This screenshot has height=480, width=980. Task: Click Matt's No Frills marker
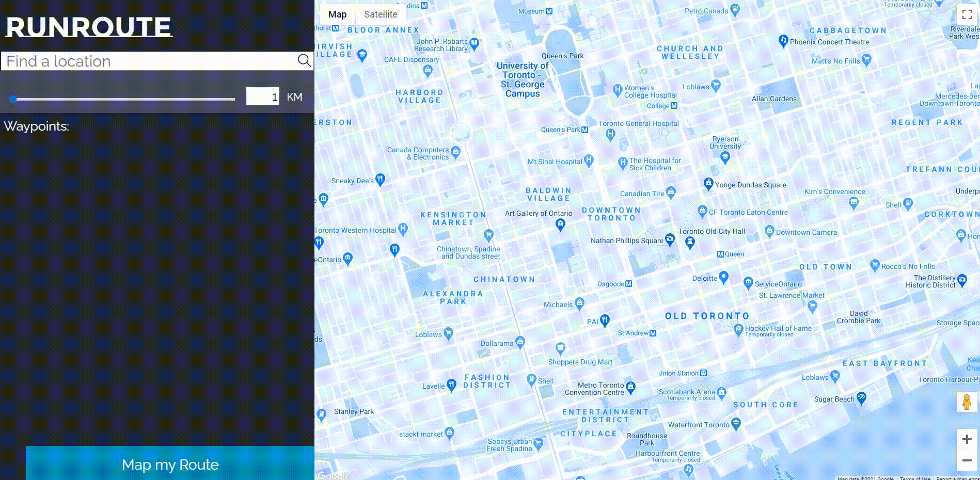pyautogui.click(x=866, y=60)
